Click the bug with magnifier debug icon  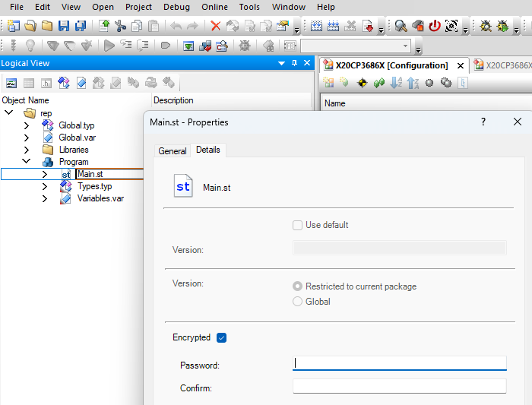point(486,26)
